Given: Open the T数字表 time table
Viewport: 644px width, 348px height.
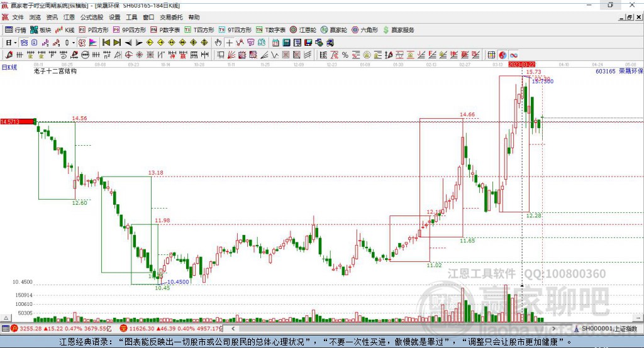Looking at the screenshot, I should [x=270, y=30].
